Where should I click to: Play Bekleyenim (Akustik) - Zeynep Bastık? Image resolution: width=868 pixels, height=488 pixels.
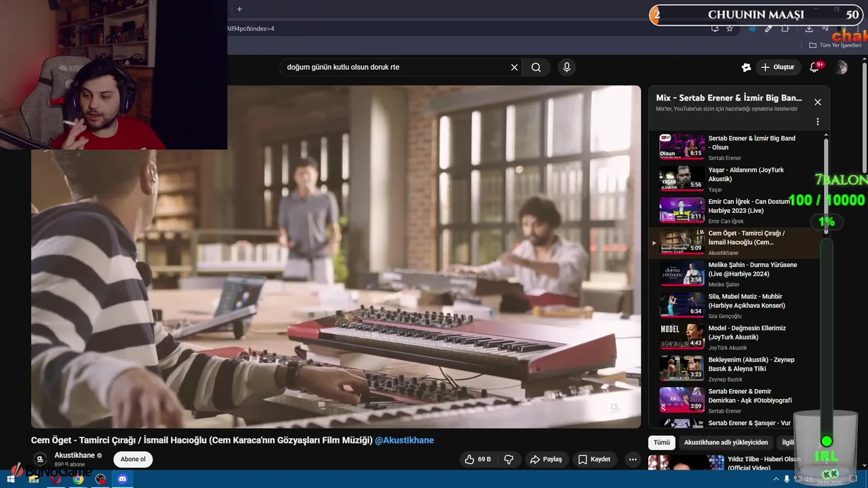pyautogui.click(x=736, y=369)
